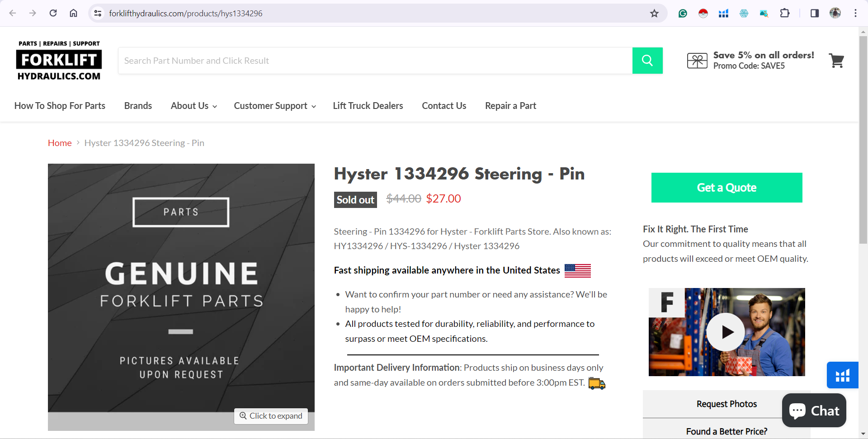Toggle the browser side panel
Viewport: 868px width, 439px height.
point(815,13)
